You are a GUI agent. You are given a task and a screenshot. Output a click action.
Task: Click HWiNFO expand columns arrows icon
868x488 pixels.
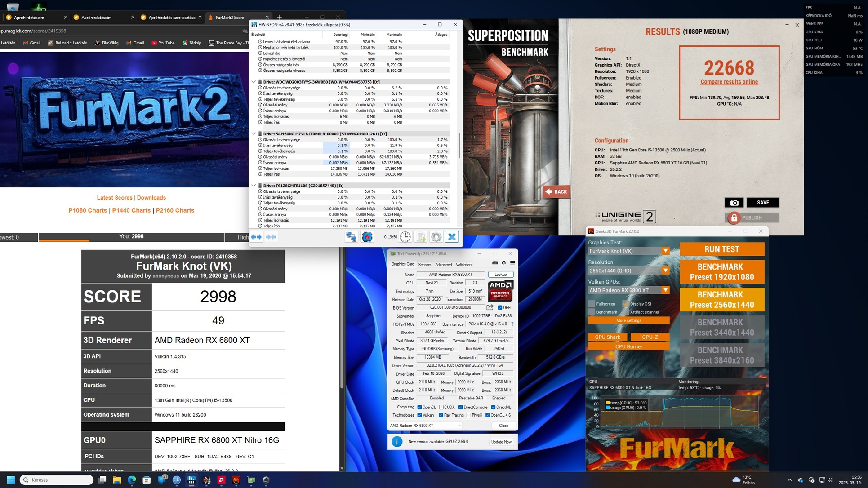[x=256, y=237]
